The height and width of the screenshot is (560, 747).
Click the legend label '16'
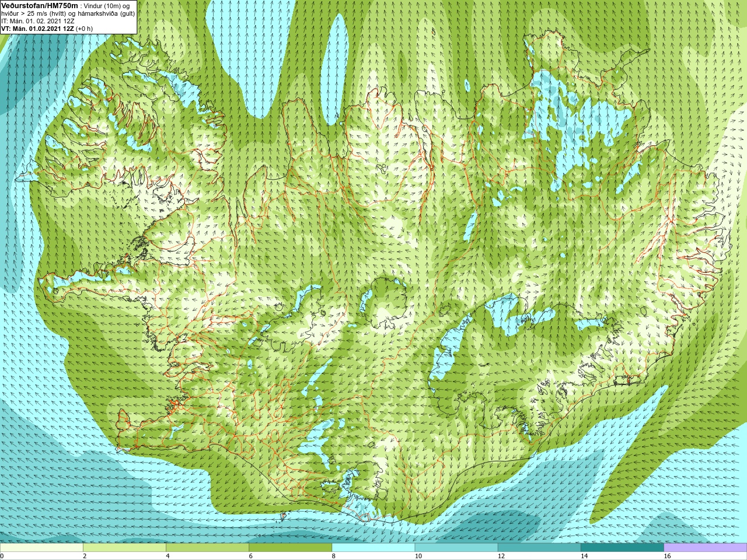coord(667,556)
